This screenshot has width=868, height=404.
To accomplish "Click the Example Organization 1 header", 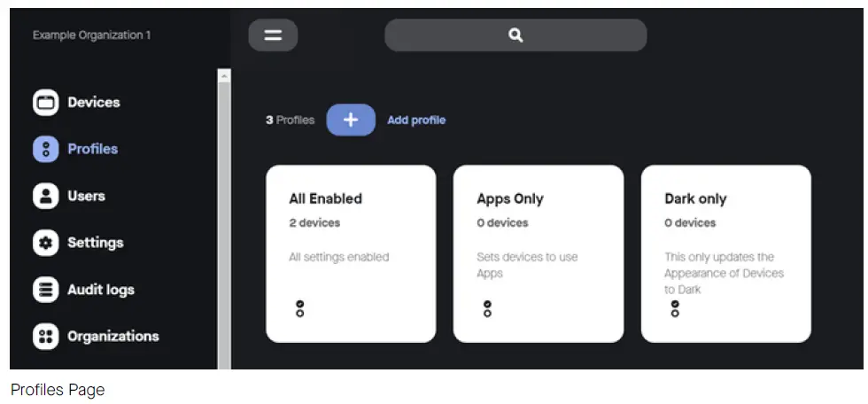I will pyautogui.click(x=92, y=35).
